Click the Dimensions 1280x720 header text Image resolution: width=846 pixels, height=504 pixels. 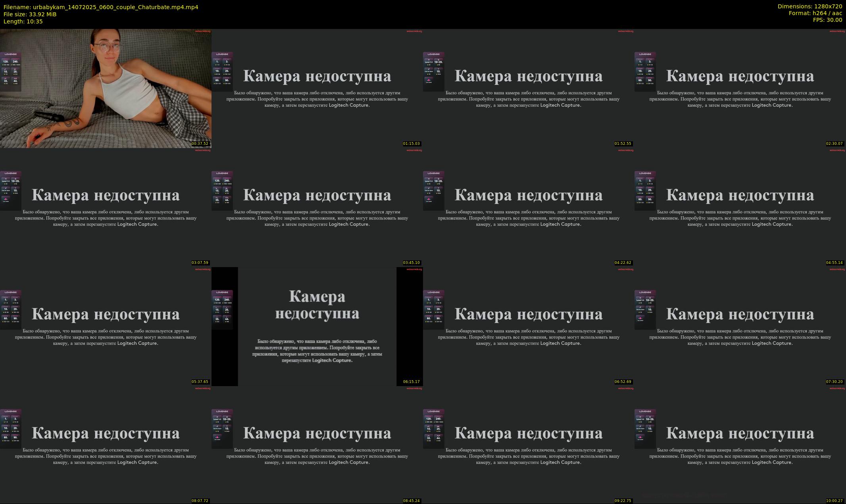809,6
